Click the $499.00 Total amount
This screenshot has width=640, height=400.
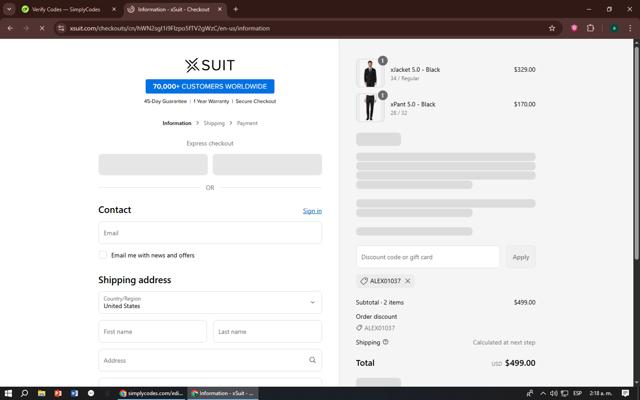click(x=520, y=363)
